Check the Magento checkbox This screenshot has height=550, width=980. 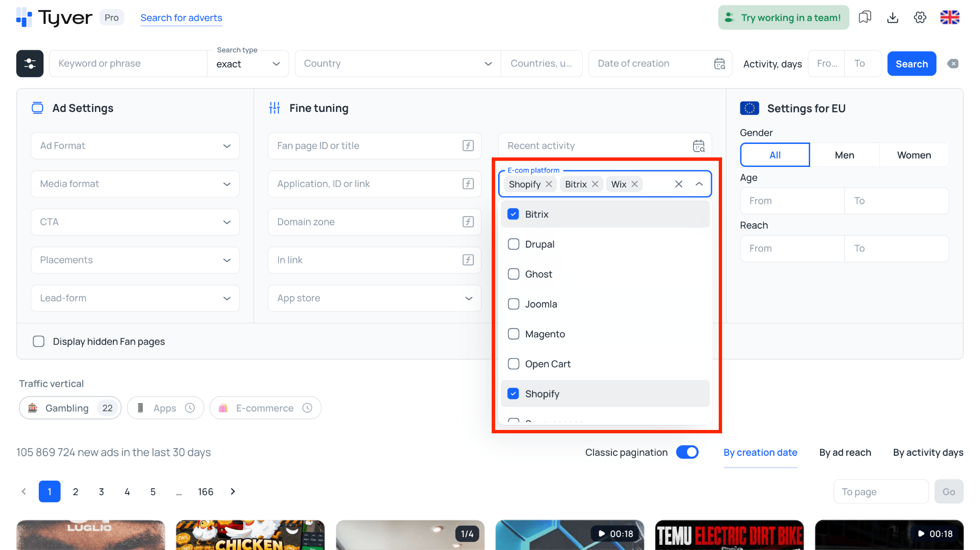pos(513,334)
